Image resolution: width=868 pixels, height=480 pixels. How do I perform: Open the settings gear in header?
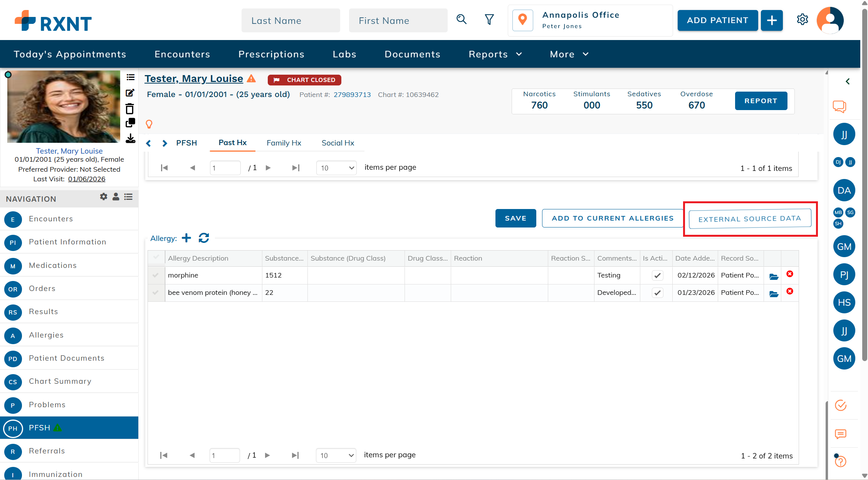tap(802, 20)
